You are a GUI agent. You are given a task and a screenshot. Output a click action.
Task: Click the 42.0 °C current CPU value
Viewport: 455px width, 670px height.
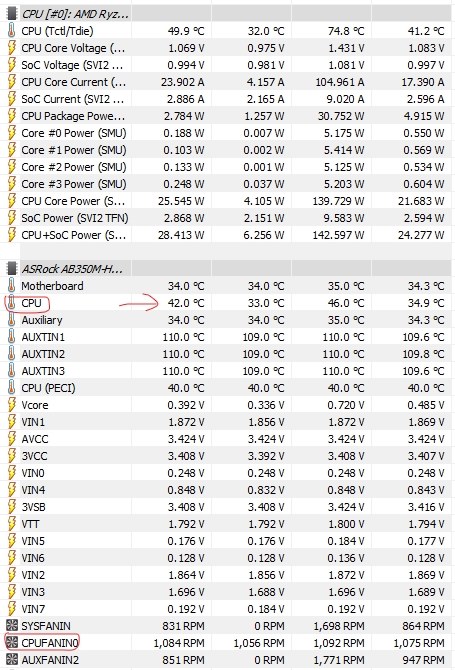(186, 303)
